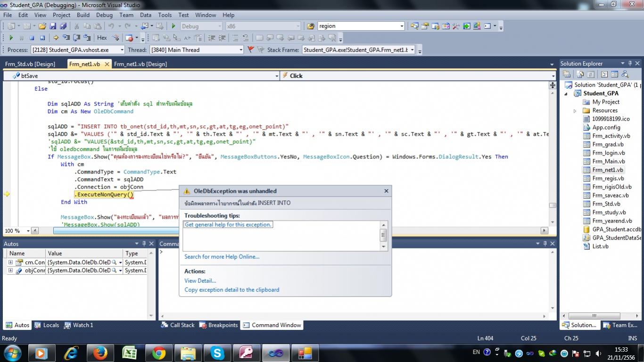Viewport: 644px width, 362px height.
Task: Click the Save floppy-disk icon
Action: pyautogui.click(x=53, y=26)
